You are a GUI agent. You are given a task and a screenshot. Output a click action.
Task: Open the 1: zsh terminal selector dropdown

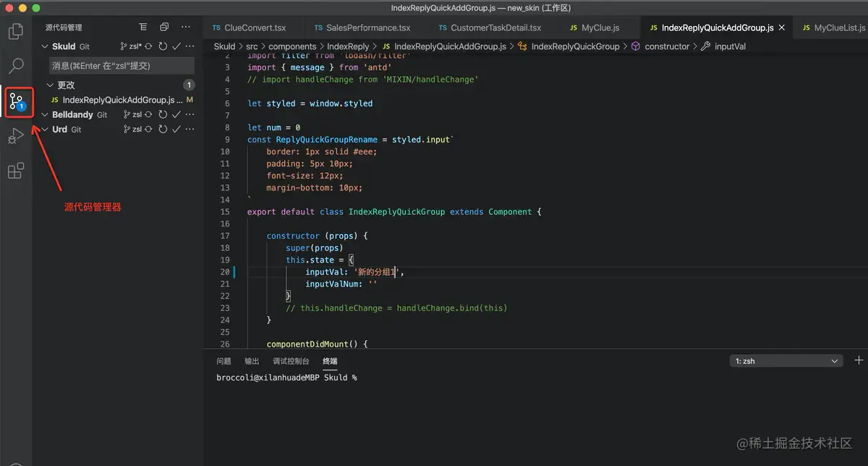click(x=786, y=360)
